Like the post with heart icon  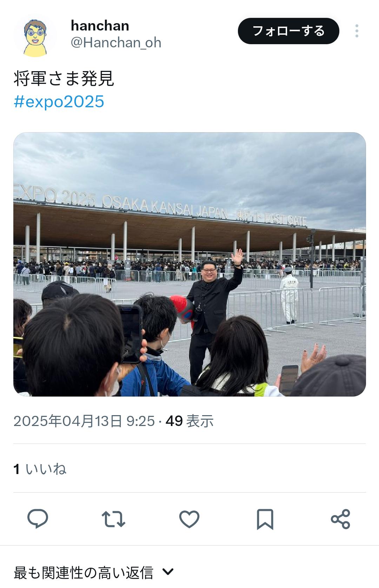coord(189,519)
